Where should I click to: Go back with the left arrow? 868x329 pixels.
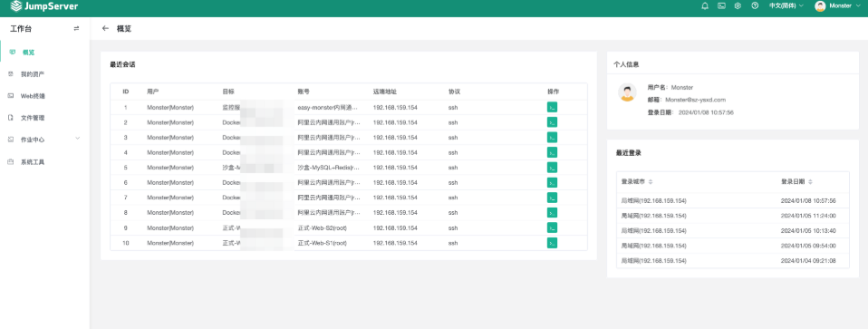[106, 29]
